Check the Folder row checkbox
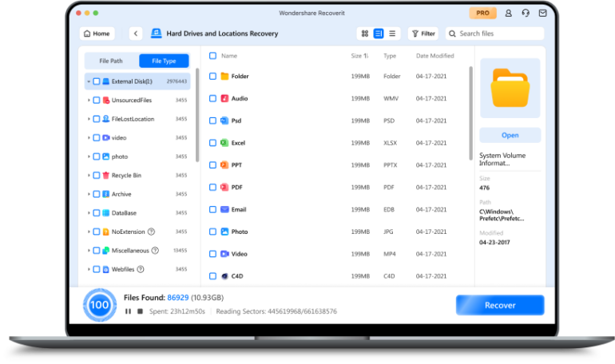615x364 pixels. [x=212, y=76]
